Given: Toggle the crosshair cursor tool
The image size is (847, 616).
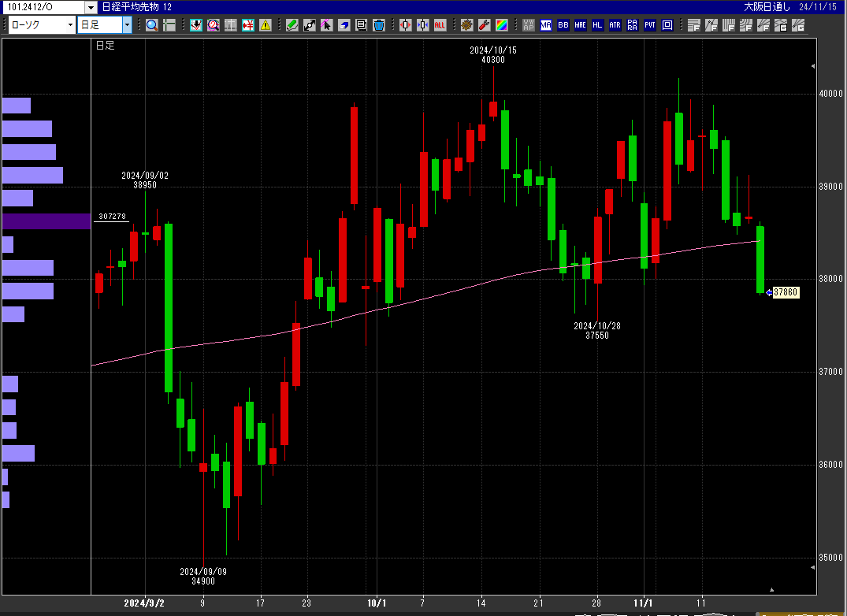Looking at the screenshot, I should [169, 25].
